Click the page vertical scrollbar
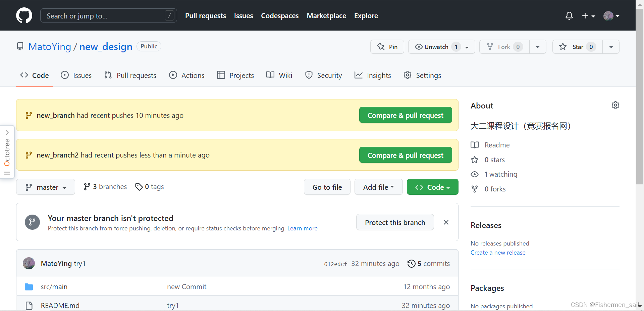 (640, 96)
